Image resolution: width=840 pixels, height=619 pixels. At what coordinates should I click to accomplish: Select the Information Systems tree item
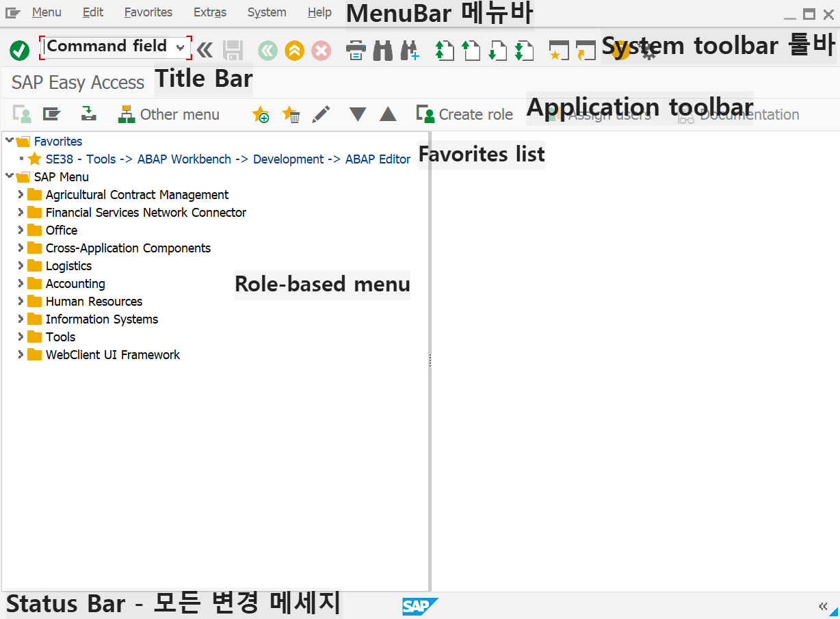[x=102, y=319]
